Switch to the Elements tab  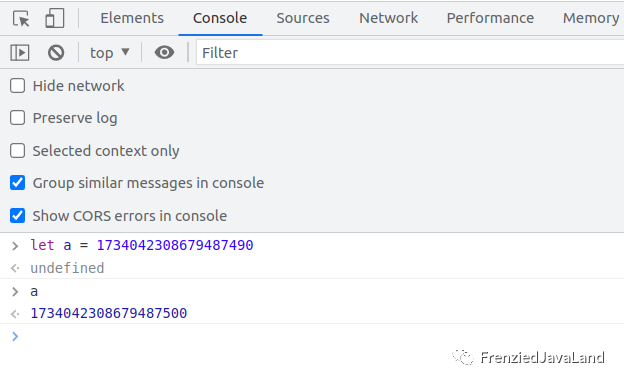pyautogui.click(x=132, y=18)
